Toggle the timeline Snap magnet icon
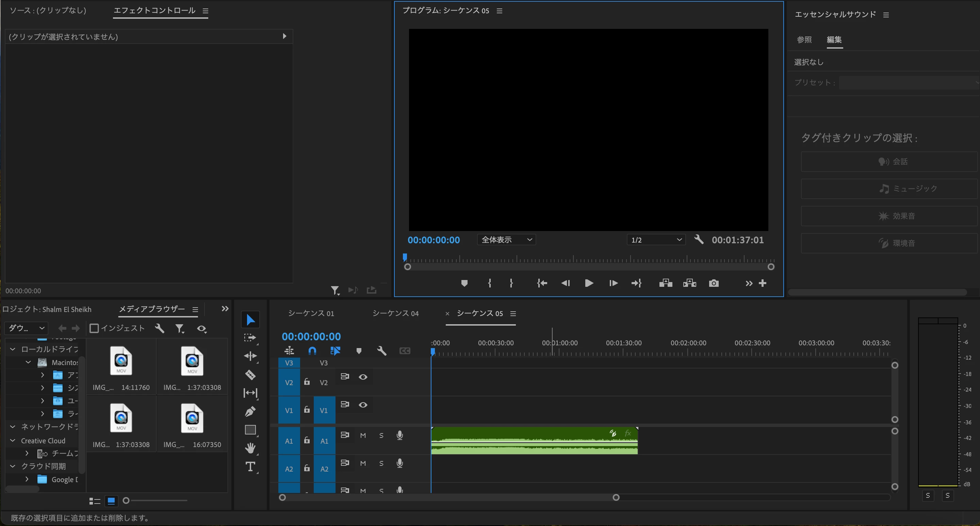 pyautogui.click(x=312, y=351)
